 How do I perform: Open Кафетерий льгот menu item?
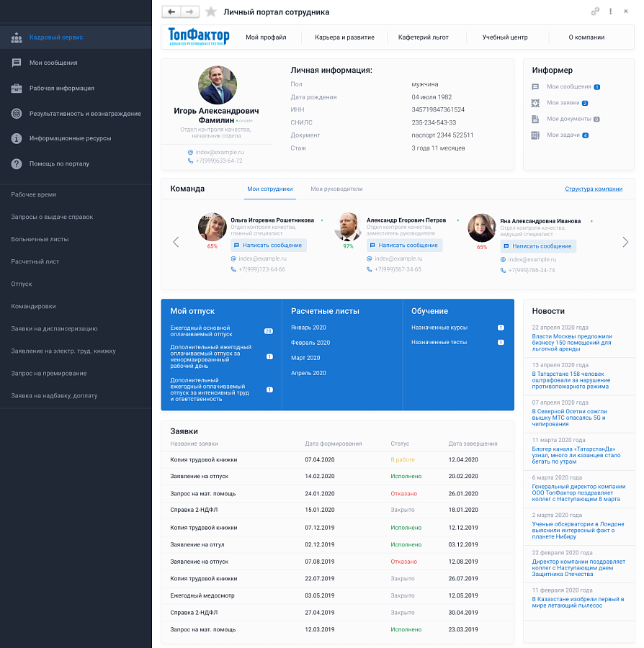click(424, 37)
